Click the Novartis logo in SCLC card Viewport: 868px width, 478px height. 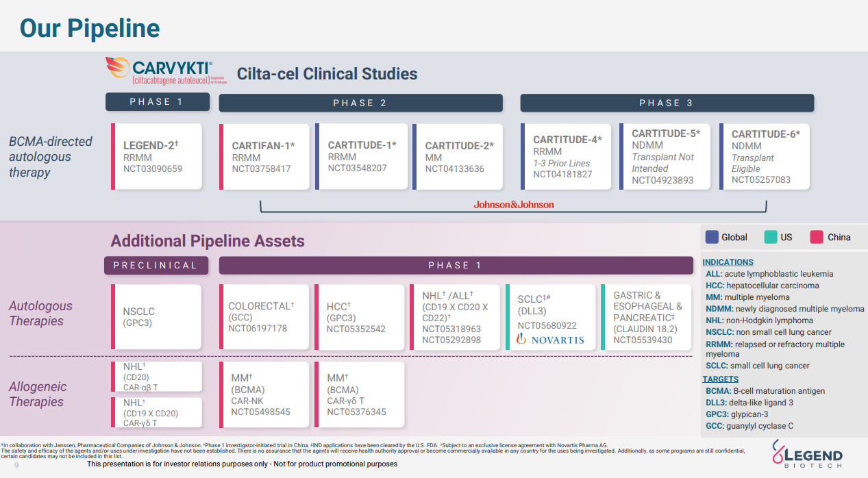550,340
